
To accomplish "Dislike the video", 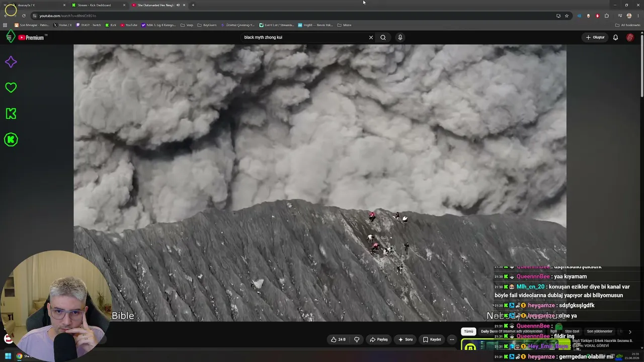I will (x=357, y=339).
